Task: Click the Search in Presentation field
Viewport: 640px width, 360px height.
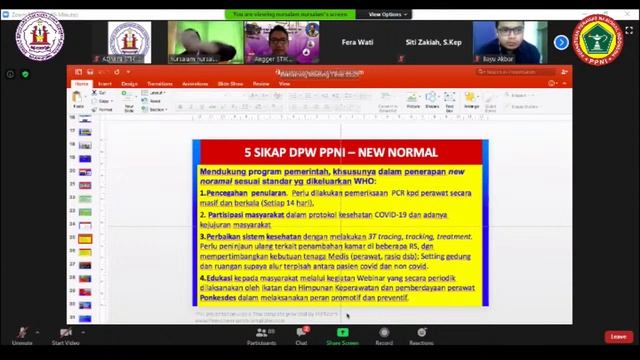Action: tap(516, 72)
